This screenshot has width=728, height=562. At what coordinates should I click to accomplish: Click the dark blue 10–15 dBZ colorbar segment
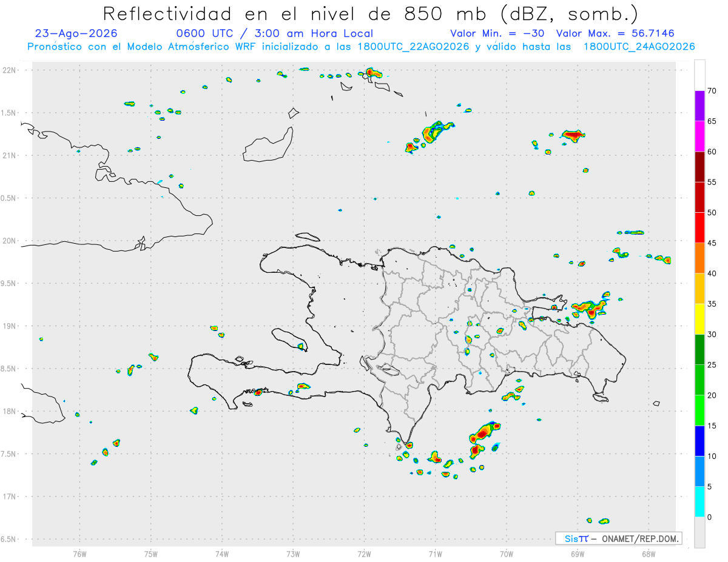point(699,441)
